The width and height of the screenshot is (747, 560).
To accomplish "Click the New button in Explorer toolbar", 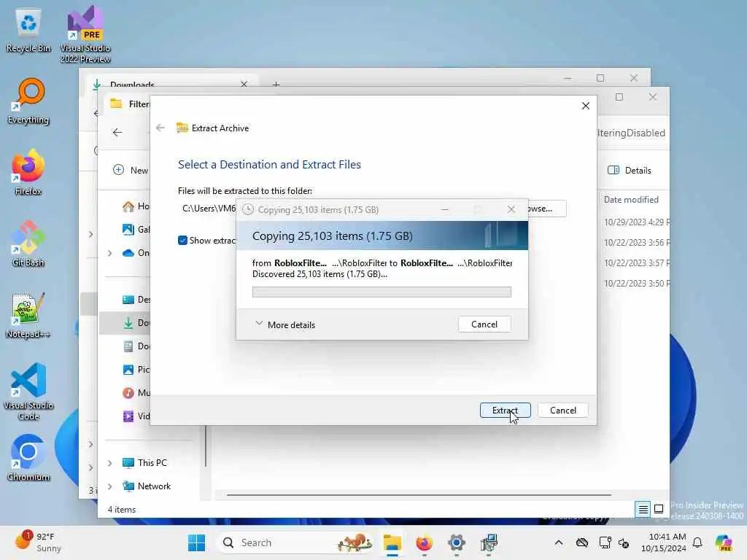I will [x=131, y=170].
